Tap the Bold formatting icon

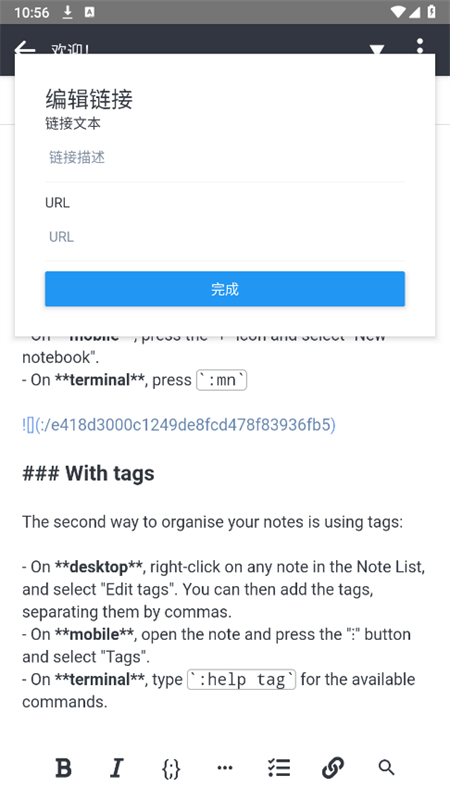click(63, 767)
